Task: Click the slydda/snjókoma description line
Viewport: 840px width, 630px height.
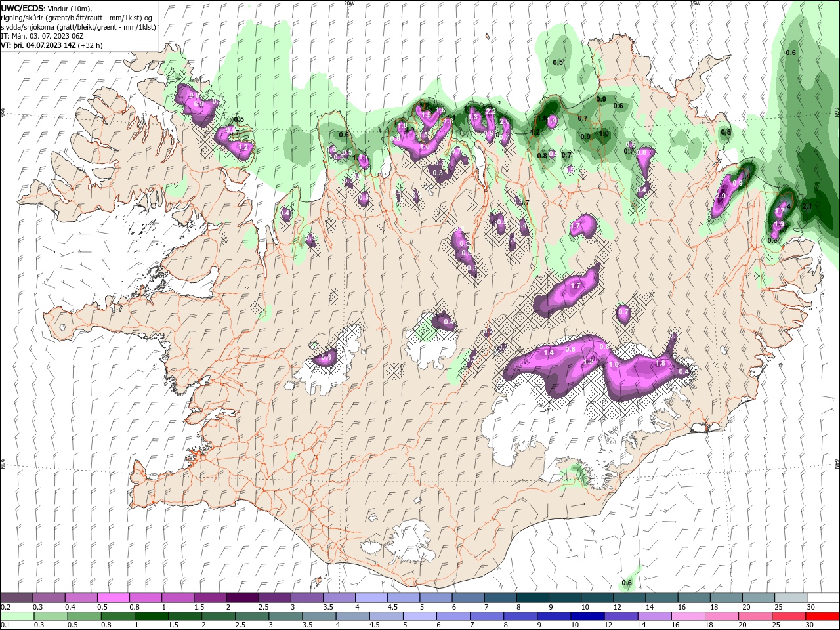Action: [x=78, y=26]
